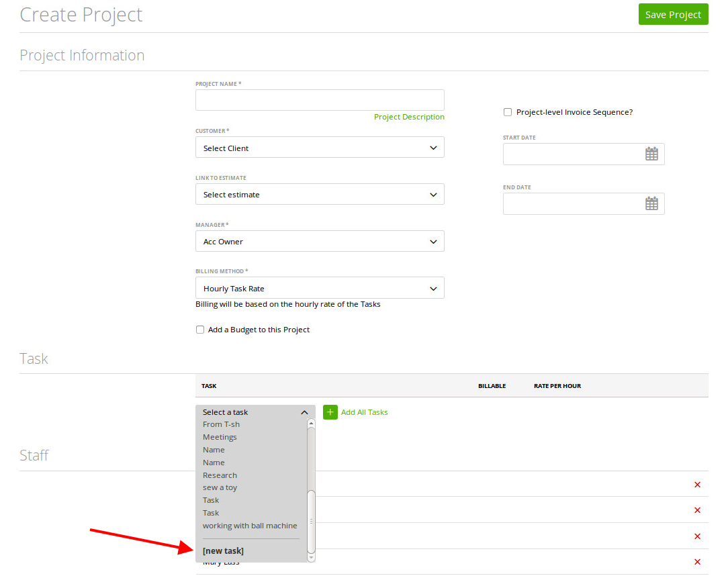
Task: Select the [new task] option
Action: tap(223, 550)
